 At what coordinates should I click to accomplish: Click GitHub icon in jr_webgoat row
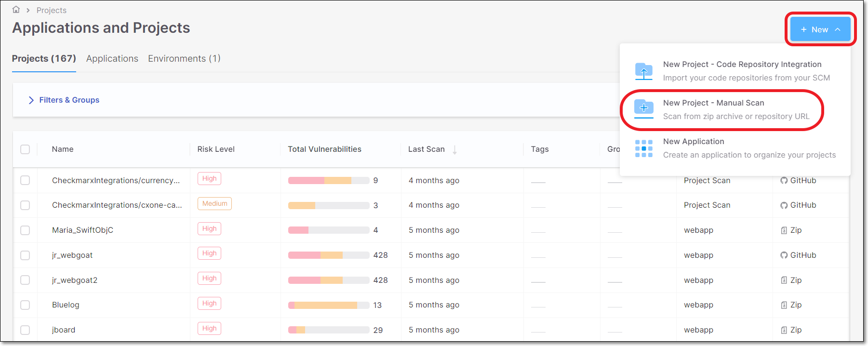click(784, 255)
